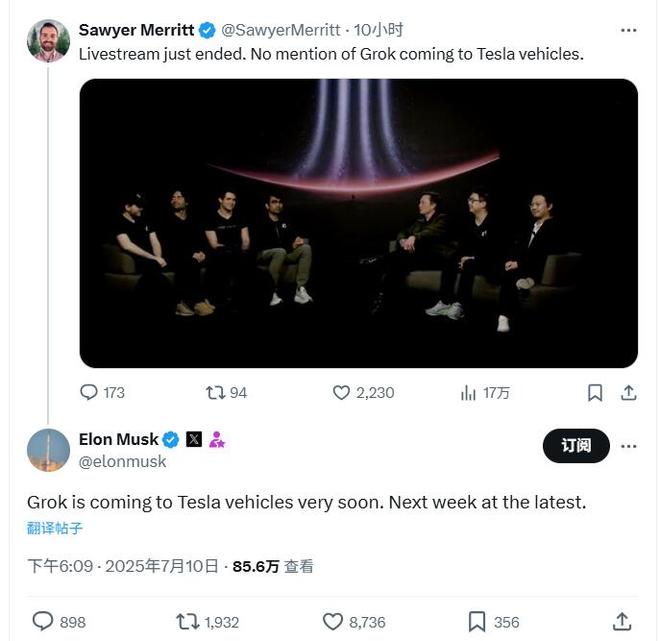This screenshot has width=660, height=641.
Task: View analytics of Sawyer Merritt's post
Action: tap(468, 393)
